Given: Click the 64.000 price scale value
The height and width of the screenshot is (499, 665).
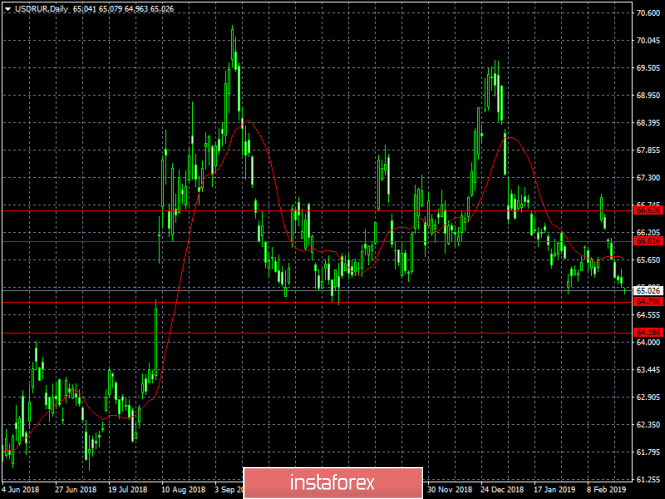Looking at the screenshot, I should point(648,343).
